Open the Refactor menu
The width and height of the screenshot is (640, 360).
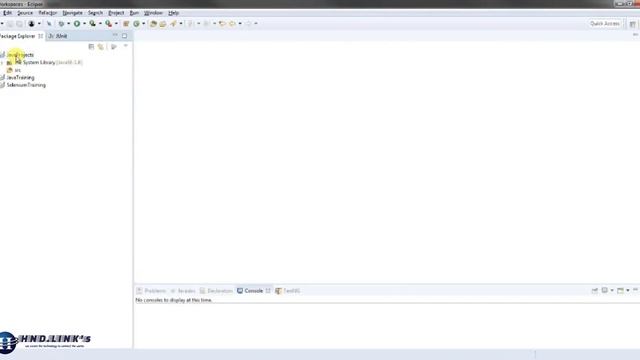point(48,13)
